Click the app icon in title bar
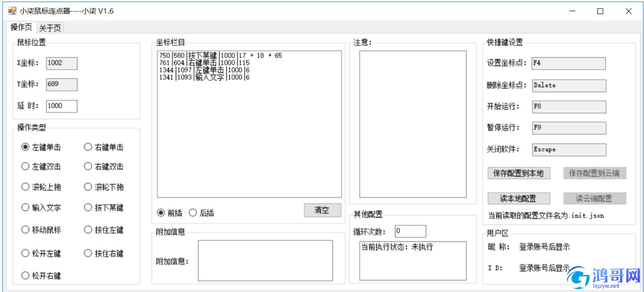 point(12,11)
